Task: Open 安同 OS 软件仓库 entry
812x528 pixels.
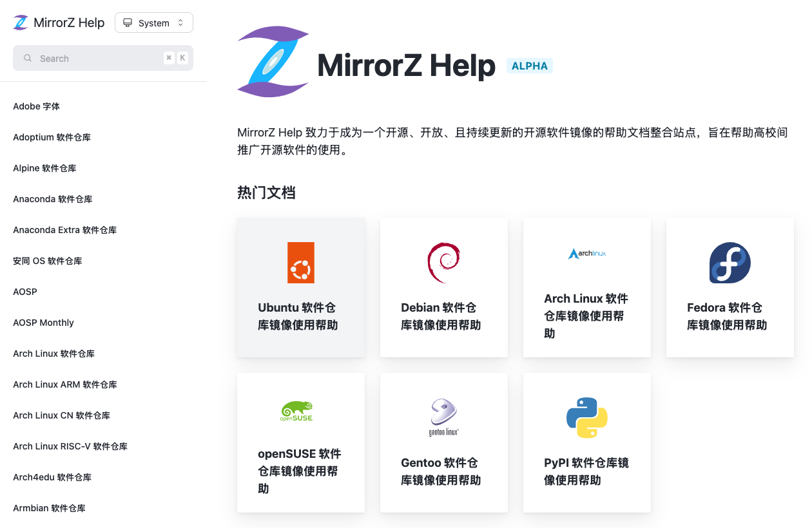Action: coord(48,261)
